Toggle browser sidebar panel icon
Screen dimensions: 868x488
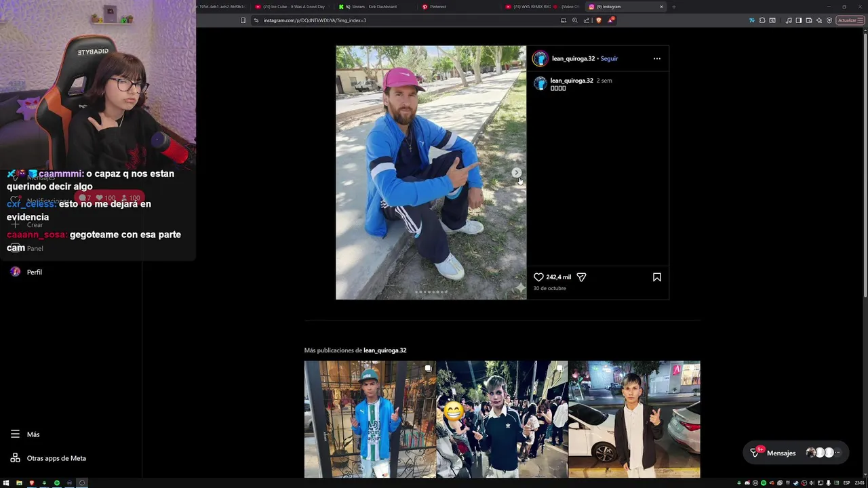(x=799, y=20)
